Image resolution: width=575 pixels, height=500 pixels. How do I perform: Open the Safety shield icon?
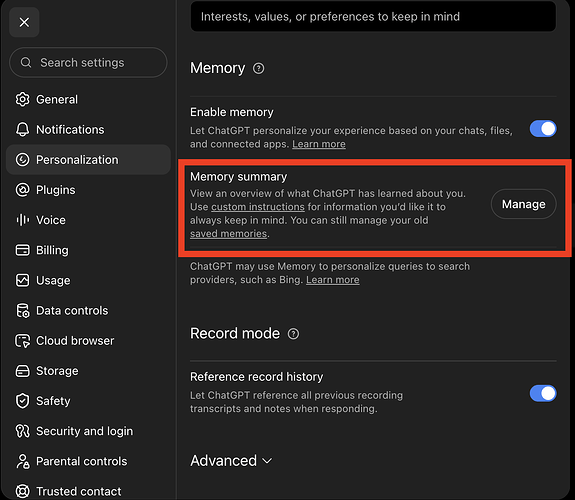pyautogui.click(x=22, y=401)
